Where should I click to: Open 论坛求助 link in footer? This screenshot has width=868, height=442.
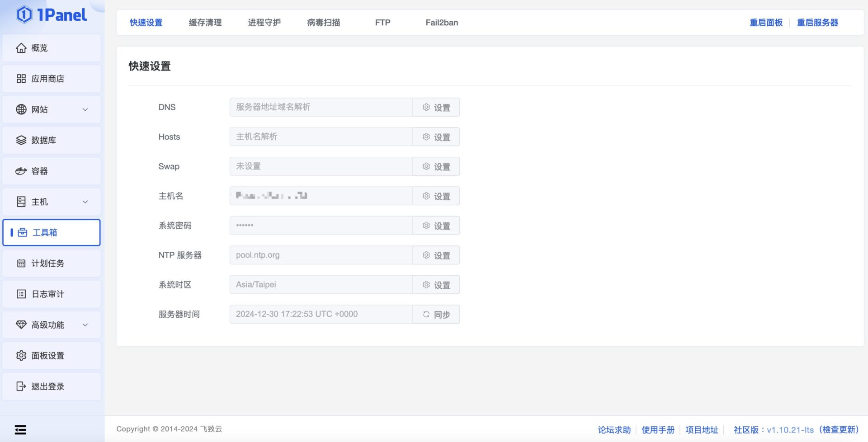[614, 430]
